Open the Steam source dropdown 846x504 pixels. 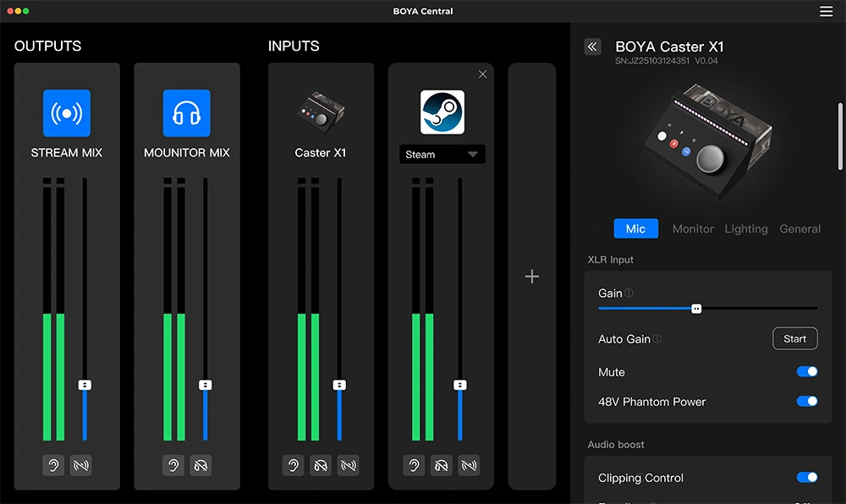pos(442,154)
